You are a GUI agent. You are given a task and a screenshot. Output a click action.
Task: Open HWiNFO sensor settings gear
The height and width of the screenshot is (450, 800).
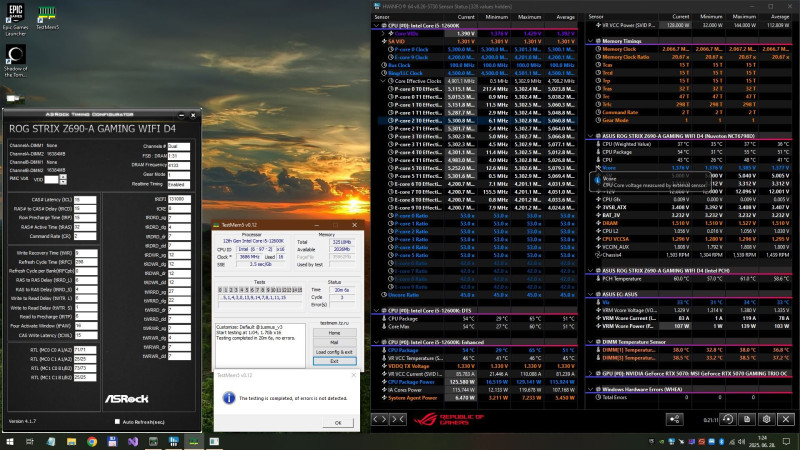point(766,419)
